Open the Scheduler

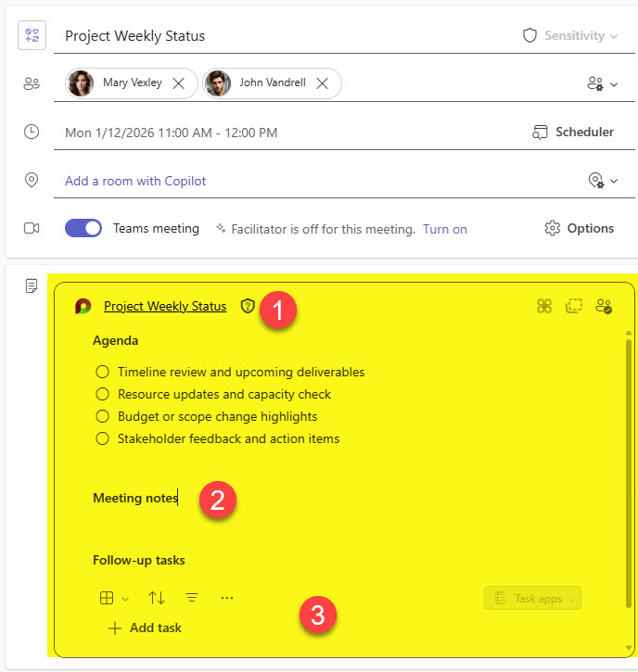tap(573, 132)
